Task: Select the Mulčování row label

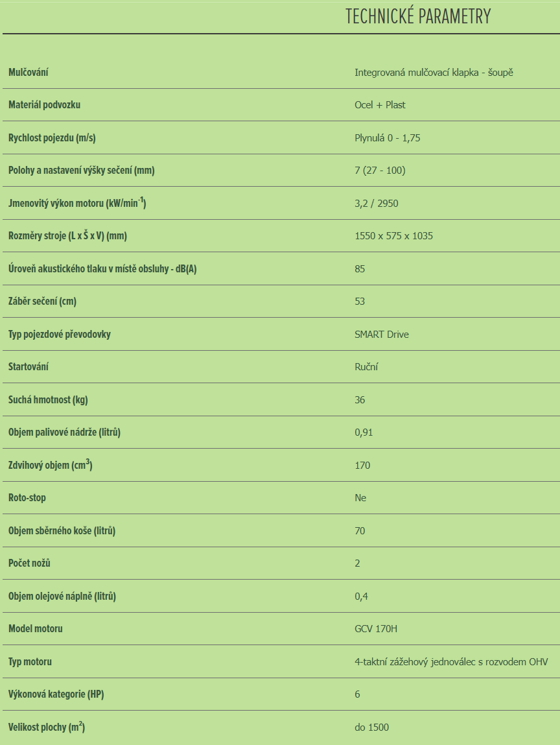Action: coord(29,72)
